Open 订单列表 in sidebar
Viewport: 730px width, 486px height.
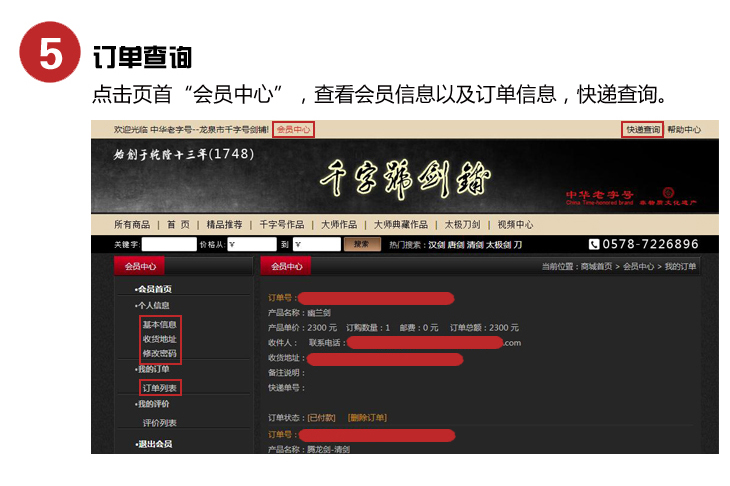click(160, 388)
